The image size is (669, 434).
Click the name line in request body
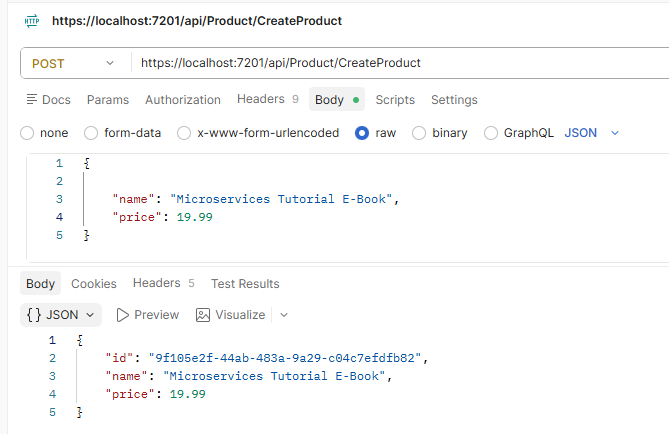[255, 199]
